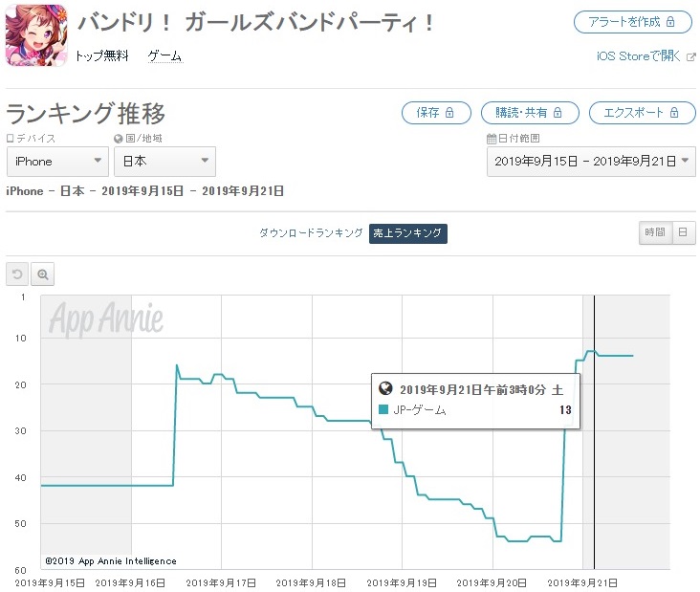Click the globe icon beside 国/地域

coord(118,139)
